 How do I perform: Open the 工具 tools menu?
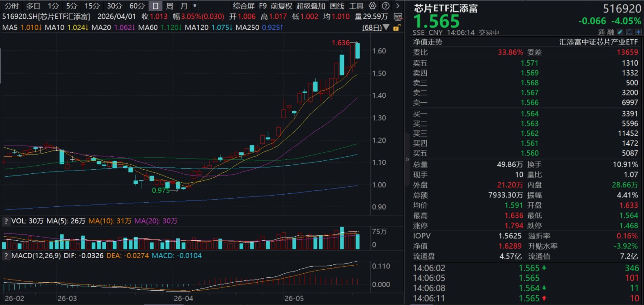(356, 6)
